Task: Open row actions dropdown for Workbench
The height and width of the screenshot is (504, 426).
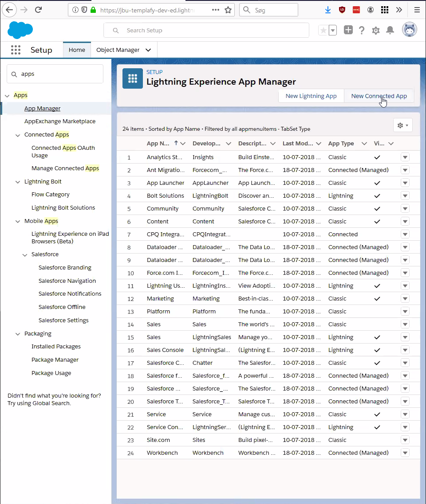Action: pyautogui.click(x=405, y=453)
